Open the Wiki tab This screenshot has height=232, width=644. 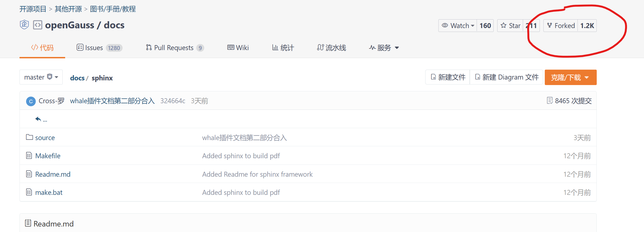coord(238,48)
